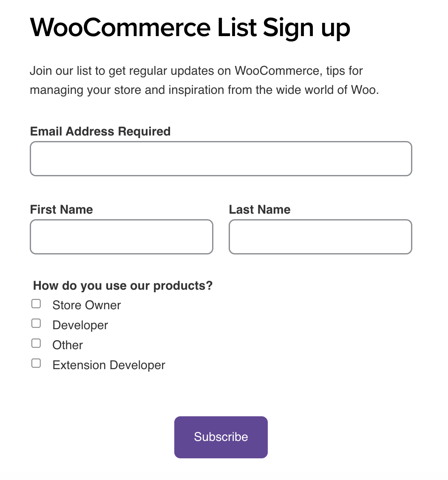The height and width of the screenshot is (480, 448).
Task: Select the Other checkbox
Action: (36, 343)
